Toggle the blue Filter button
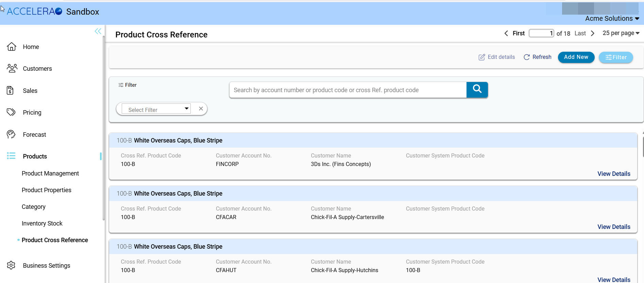Image resolution: width=644 pixels, height=283 pixels. (x=616, y=57)
